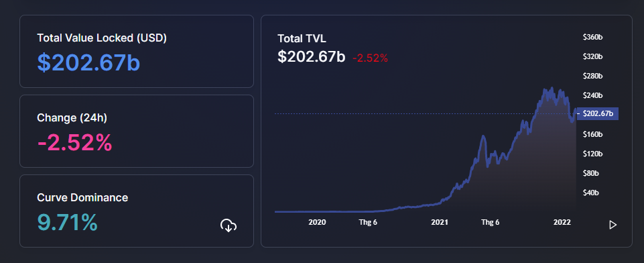Click the Total TVL chart heading
The image size is (644, 263).
click(302, 39)
